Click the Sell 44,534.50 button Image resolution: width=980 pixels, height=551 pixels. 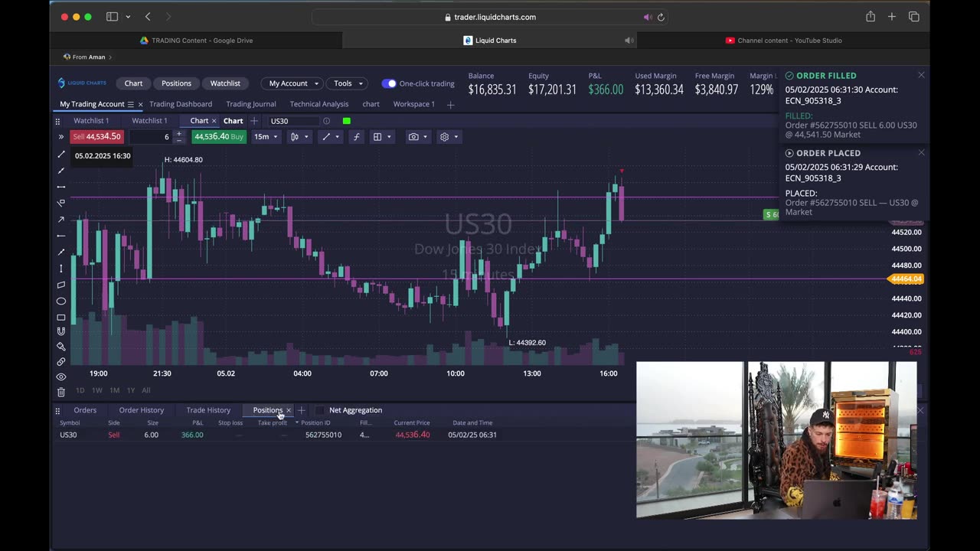[96, 137]
